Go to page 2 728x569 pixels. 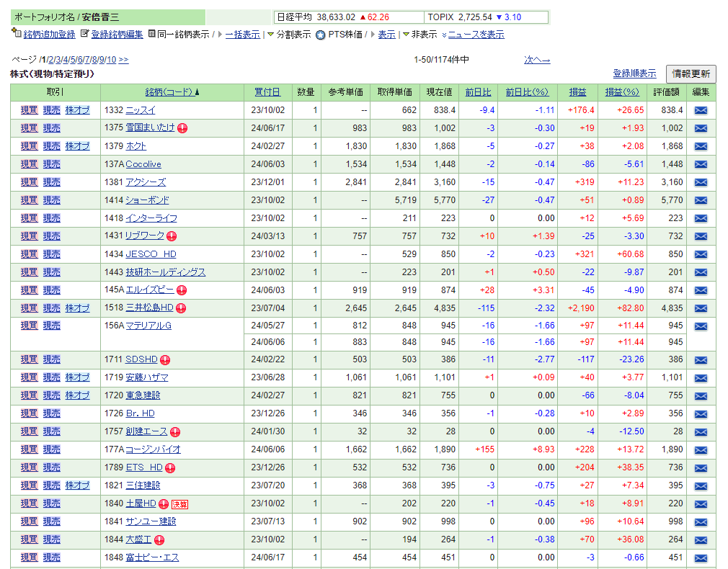coord(50,60)
